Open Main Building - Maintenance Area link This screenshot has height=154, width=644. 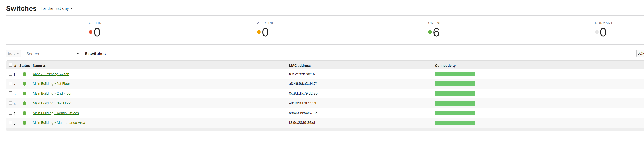(x=59, y=123)
